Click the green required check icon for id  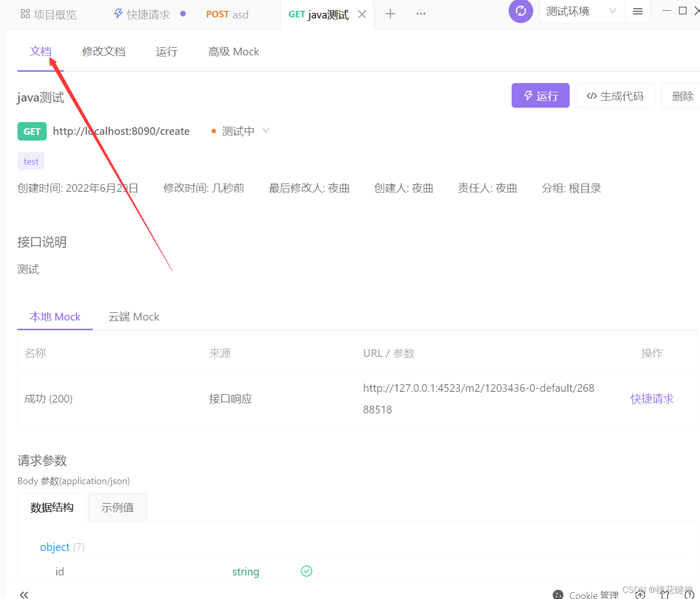click(306, 571)
